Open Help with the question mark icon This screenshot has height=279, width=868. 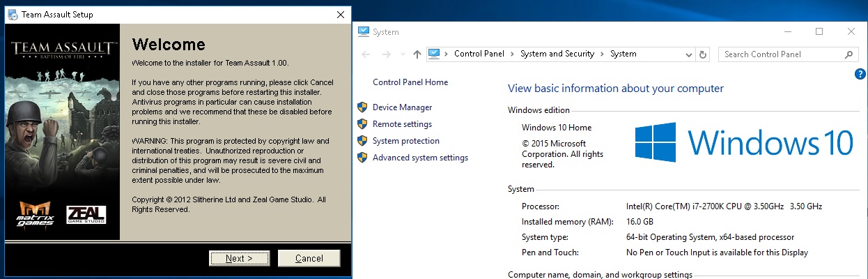(x=860, y=74)
